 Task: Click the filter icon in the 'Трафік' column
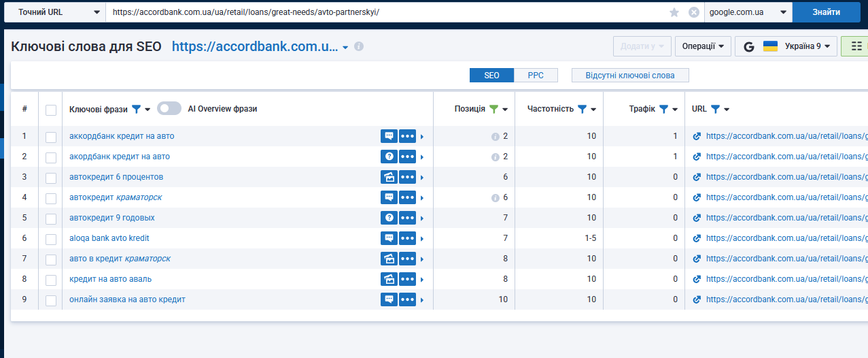tap(664, 109)
